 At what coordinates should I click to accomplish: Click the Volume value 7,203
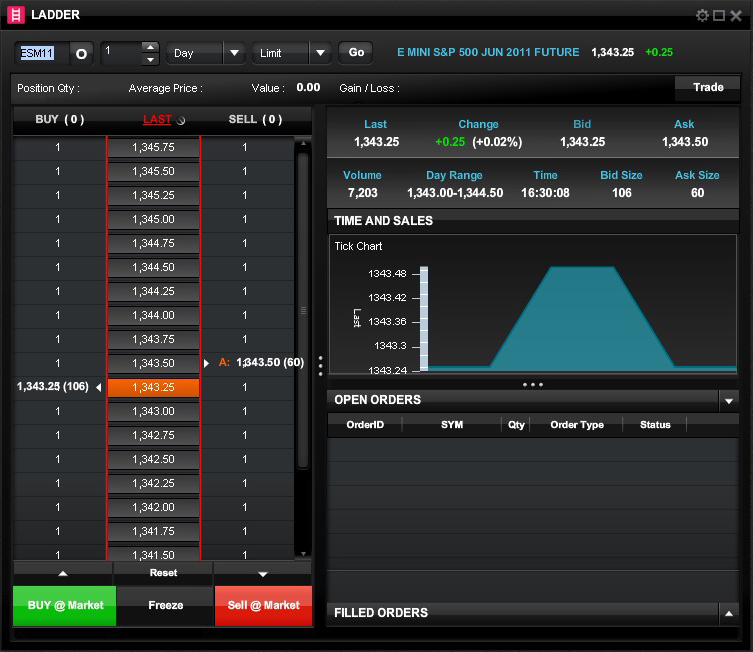coord(363,193)
